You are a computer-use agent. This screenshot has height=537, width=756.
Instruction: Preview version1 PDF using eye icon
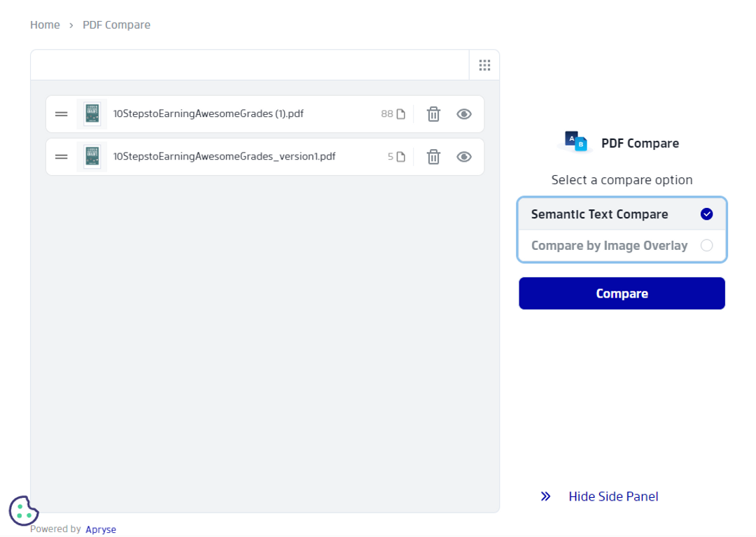pos(464,157)
